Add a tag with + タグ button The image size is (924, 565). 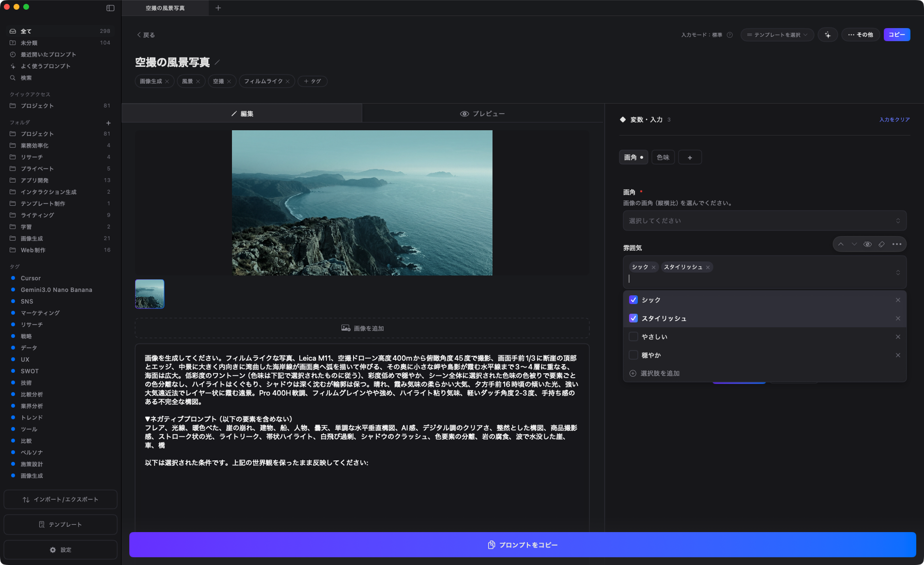click(312, 81)
